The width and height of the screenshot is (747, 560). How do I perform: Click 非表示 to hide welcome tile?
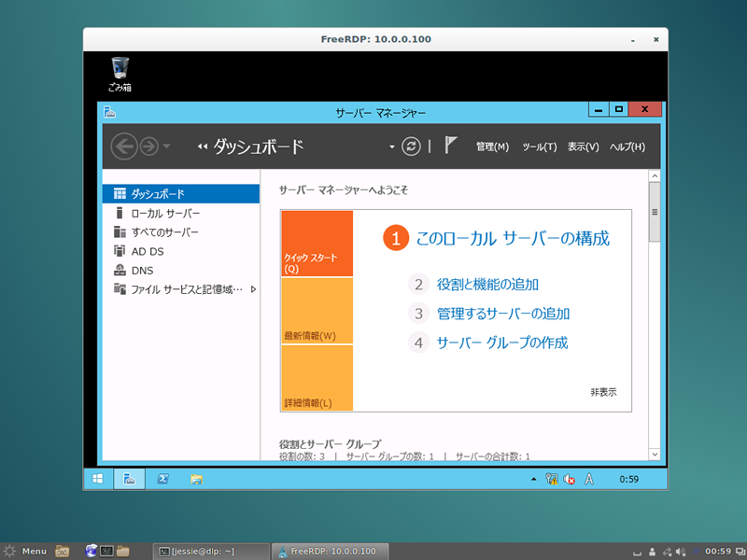coord(603,392)
